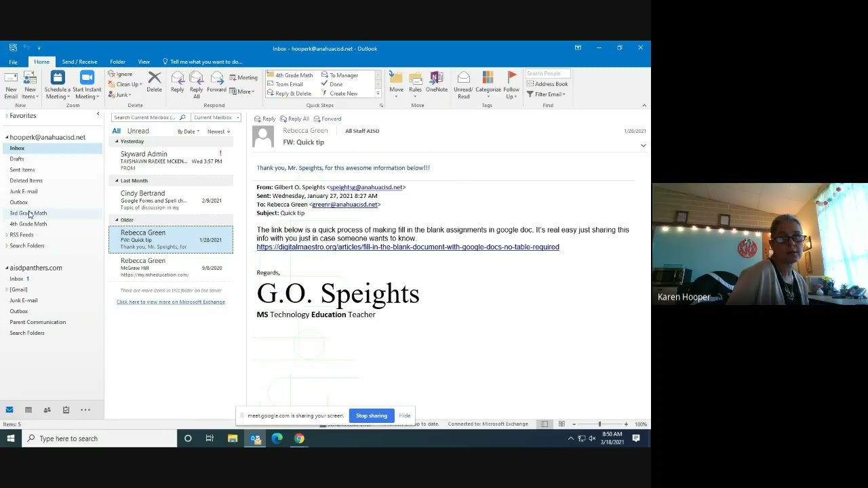Viewport: 868px width, 488px height.
Task: Toggle Unread/Read status
Action: [463, 85]
